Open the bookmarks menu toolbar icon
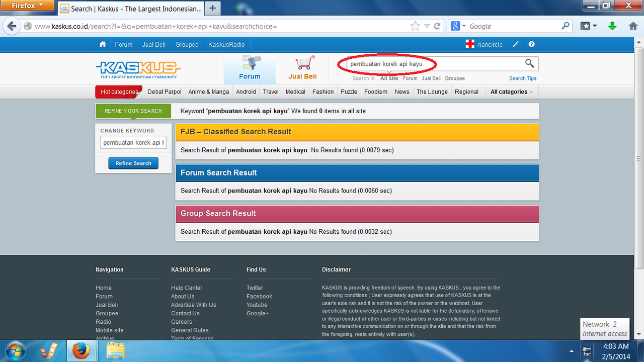The image size is (644, 362). pos(588,26)
